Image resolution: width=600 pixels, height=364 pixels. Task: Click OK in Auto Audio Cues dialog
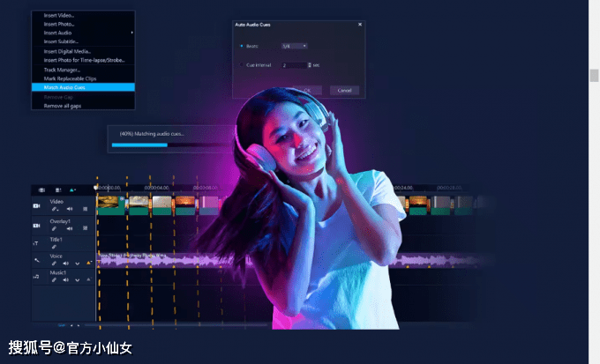coord(307,90)
